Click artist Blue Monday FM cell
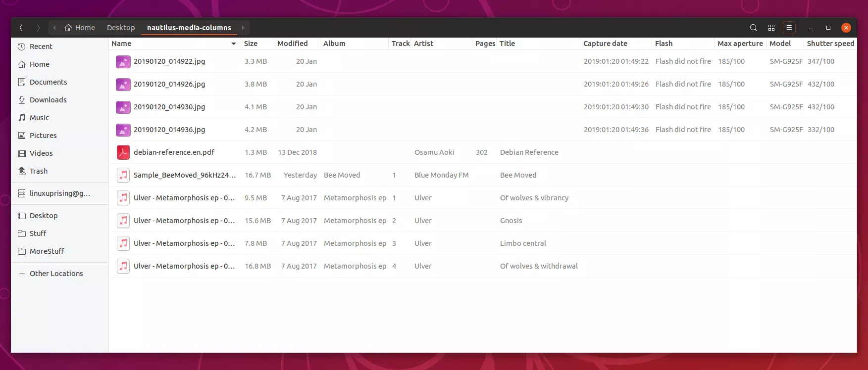This screenshot has width=868, height=370. click(441, 175)
